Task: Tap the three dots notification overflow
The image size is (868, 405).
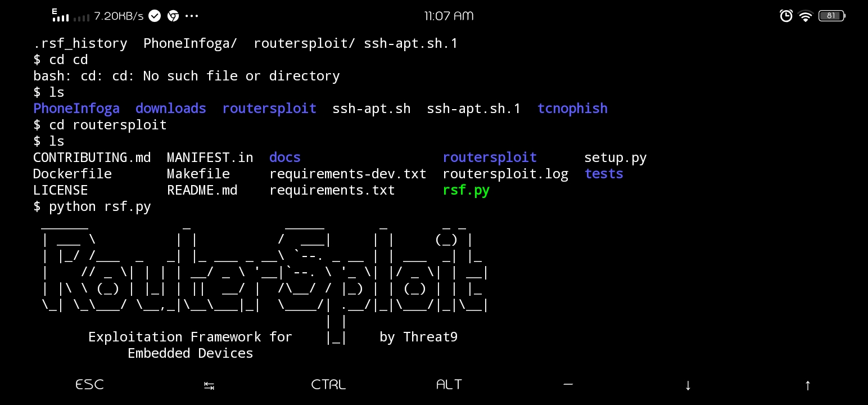Action: [x=192, y=16]
